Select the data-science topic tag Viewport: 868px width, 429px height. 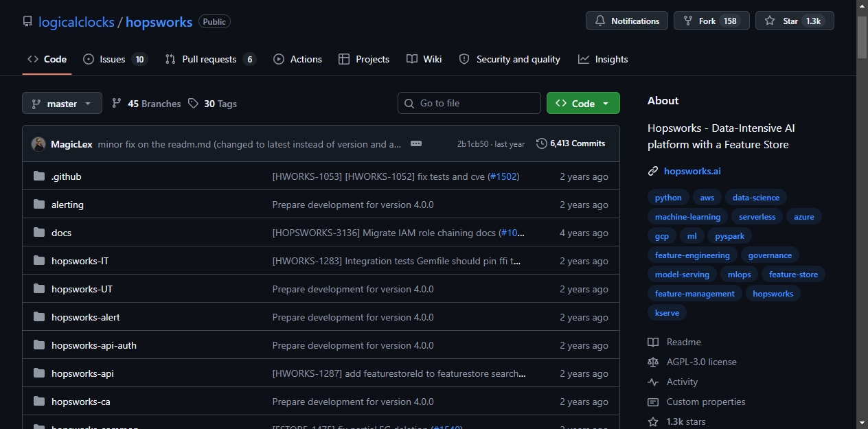pyautogui.click(x=756, y=198)
